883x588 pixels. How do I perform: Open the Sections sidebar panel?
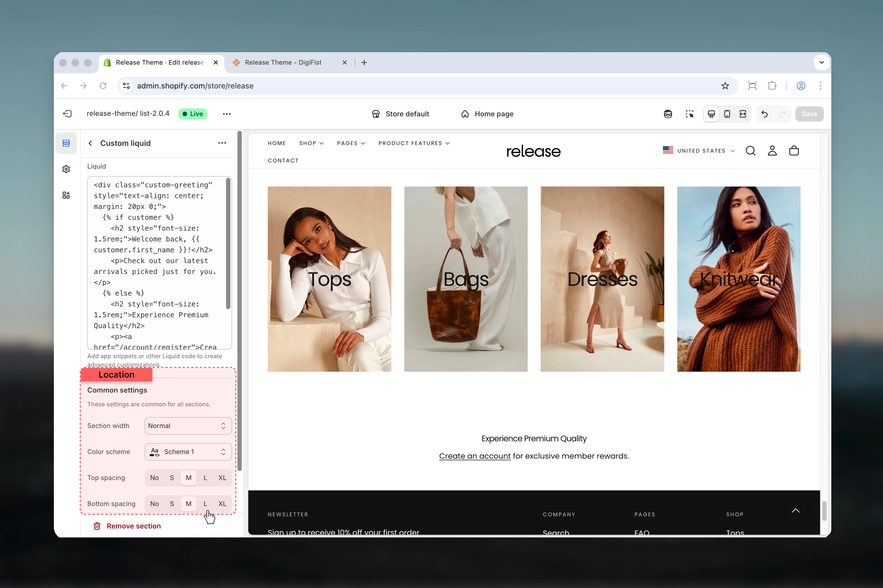(x=66, y=143)
